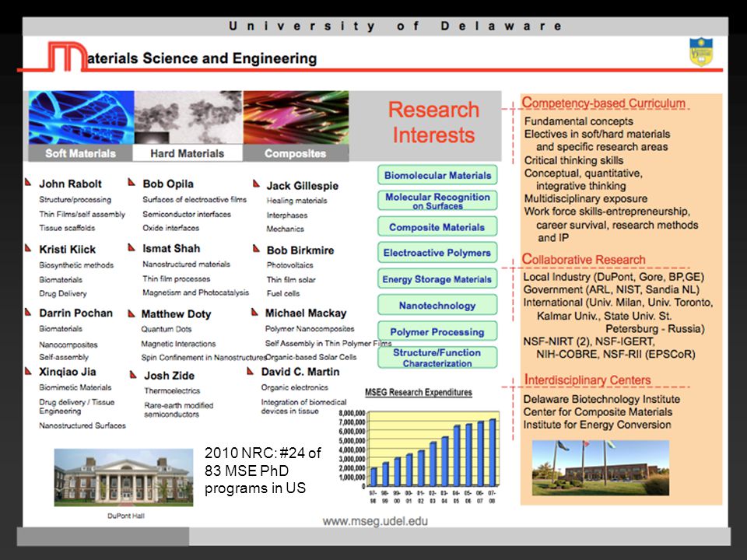The width and height of the screenshot is (747, 560).
Task: Click the red arrow beside David C. Martin
Action: pyautogui.click(x=250, y=371)
